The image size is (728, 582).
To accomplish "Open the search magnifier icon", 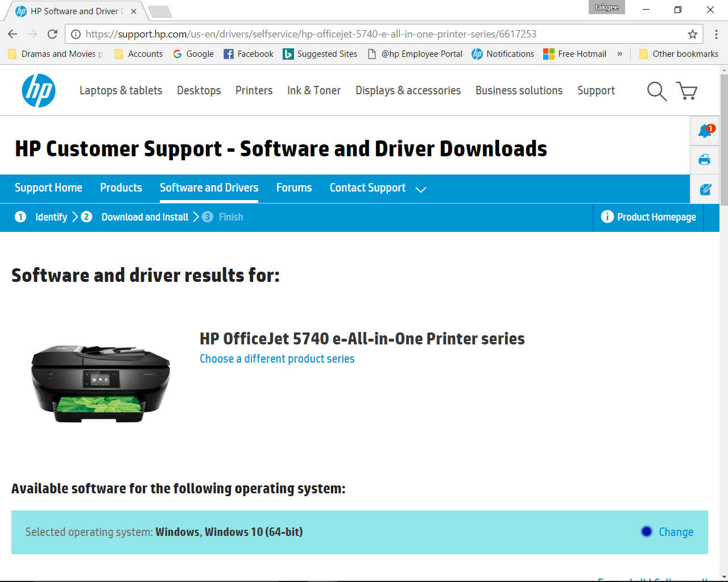I will coord(656,91).
